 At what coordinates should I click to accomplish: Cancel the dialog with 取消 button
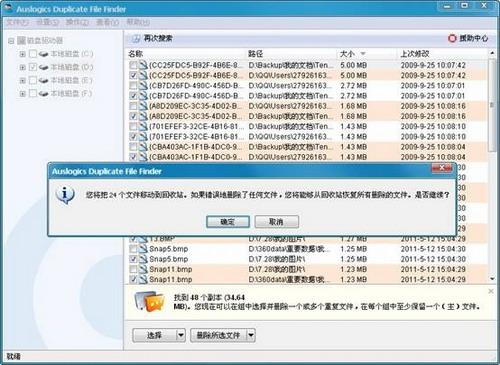click(276, 222)
